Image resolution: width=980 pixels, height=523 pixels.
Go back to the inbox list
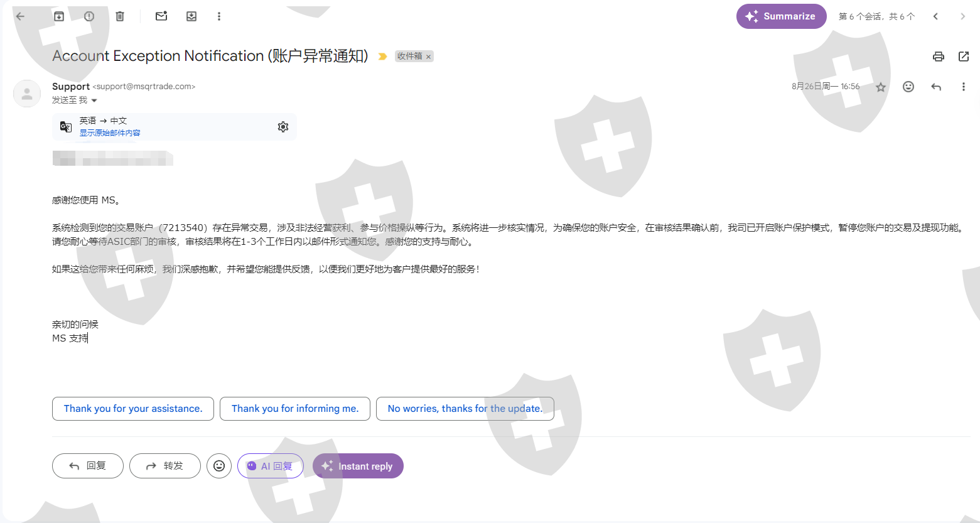click(x=20, y=16)
